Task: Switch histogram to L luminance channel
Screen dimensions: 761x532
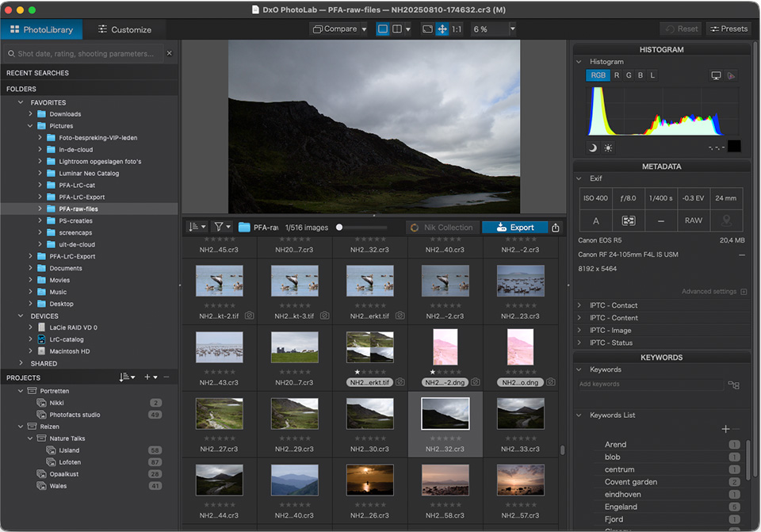Action: 652,76
